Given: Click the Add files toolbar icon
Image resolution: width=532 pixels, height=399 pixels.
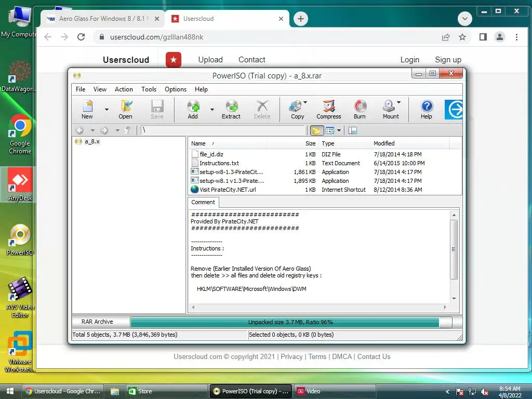Looking at the screenshot, I should pos(193,110).
